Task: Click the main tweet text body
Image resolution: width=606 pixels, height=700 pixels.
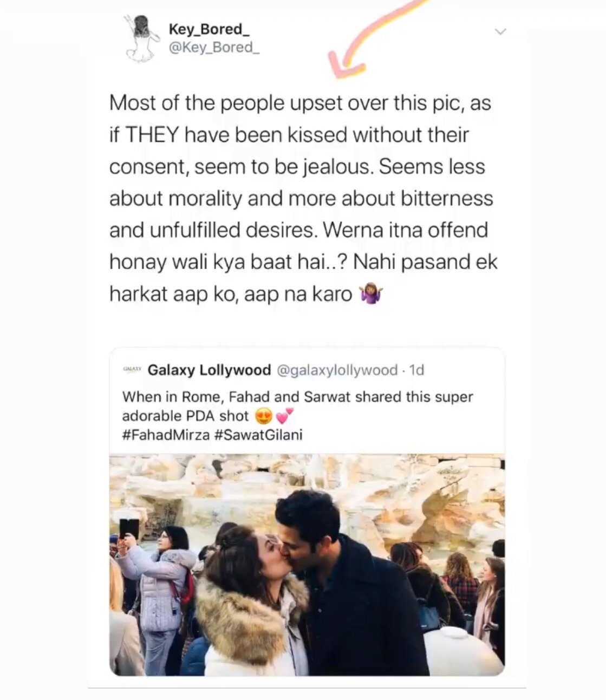Action: coord(303,198)
